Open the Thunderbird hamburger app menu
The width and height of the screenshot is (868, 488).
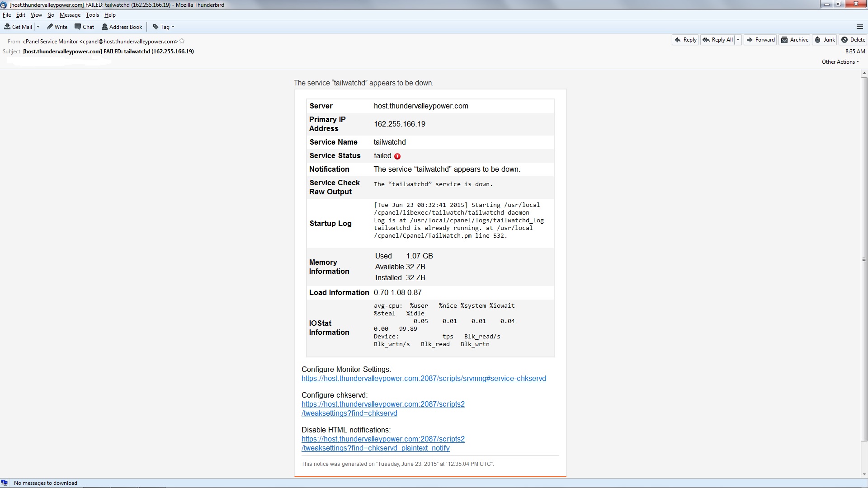click(x=859, y=27)
